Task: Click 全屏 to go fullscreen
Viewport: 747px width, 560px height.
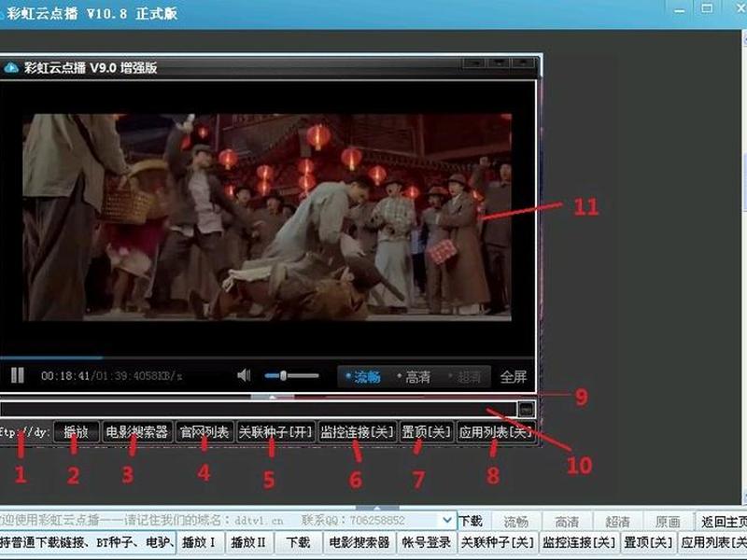Action: click(x=514, y=377)
